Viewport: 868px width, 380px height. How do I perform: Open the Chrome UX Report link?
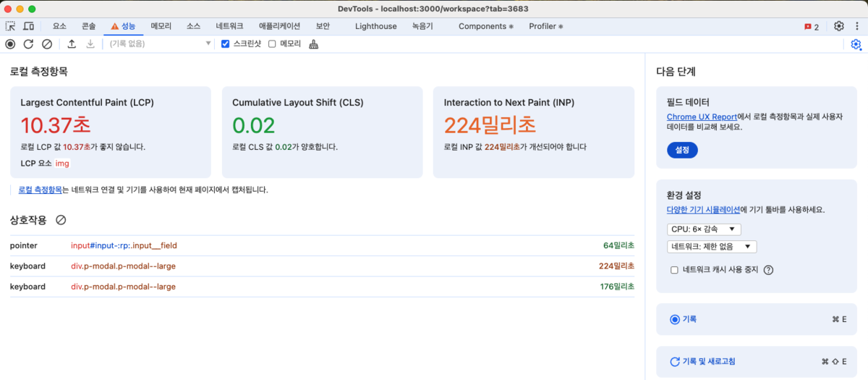[x=702, y=117]
